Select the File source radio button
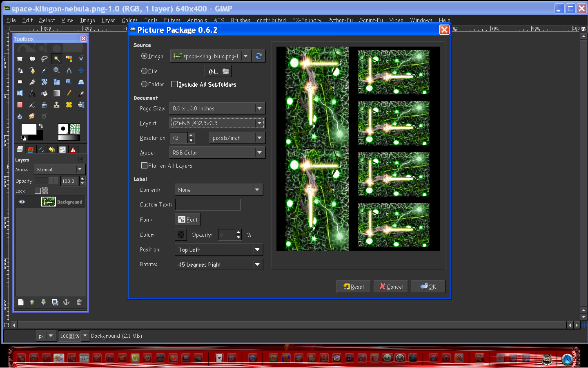The height and width of the screenshot is (368, 588). point(144,71)
